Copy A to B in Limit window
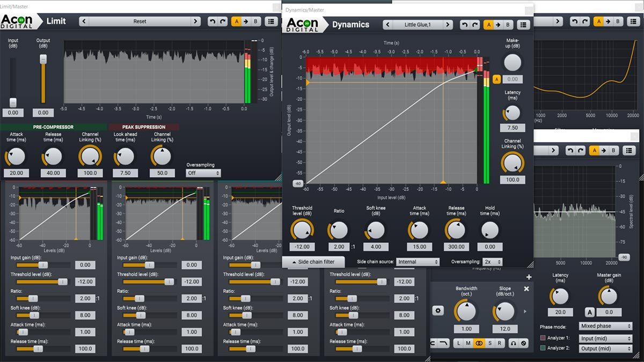Viewport: 644px width, 362px height. click(x=245, y=21)
